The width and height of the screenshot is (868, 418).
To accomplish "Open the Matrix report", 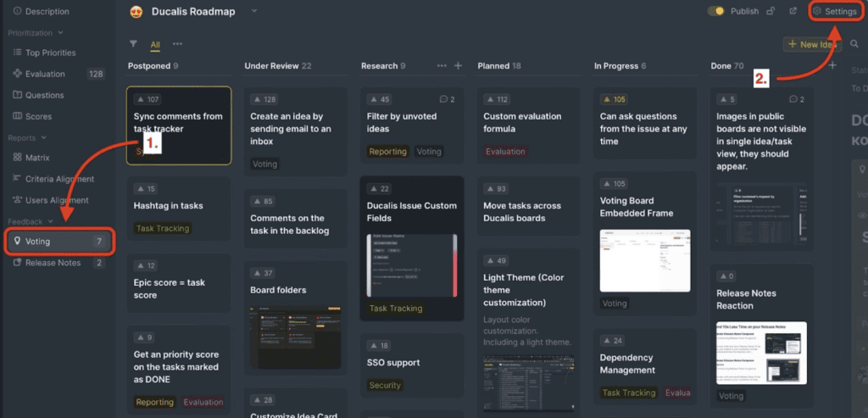I will point(31,158).
